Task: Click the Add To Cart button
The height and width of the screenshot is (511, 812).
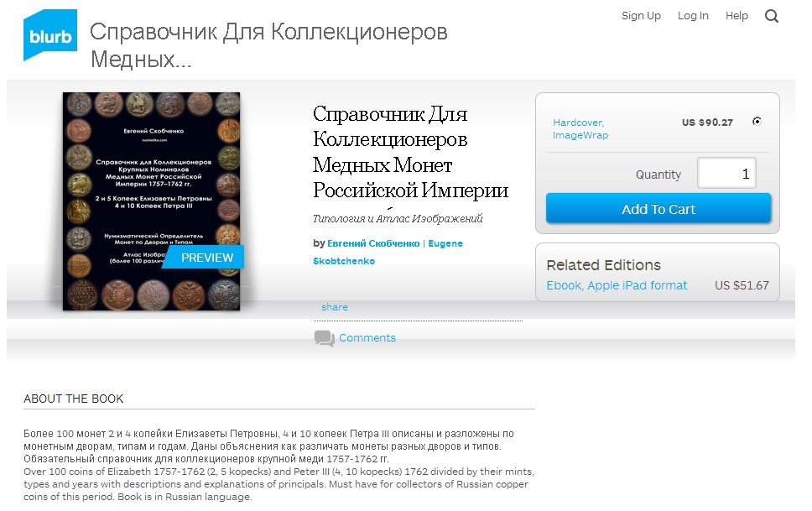Action: [x=658, y=209]
